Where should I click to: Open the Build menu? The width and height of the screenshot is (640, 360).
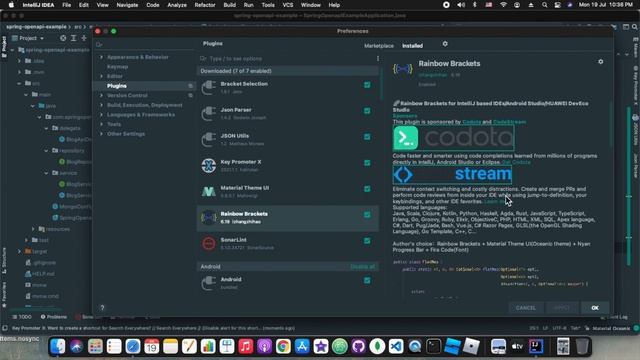pos(229,5)
